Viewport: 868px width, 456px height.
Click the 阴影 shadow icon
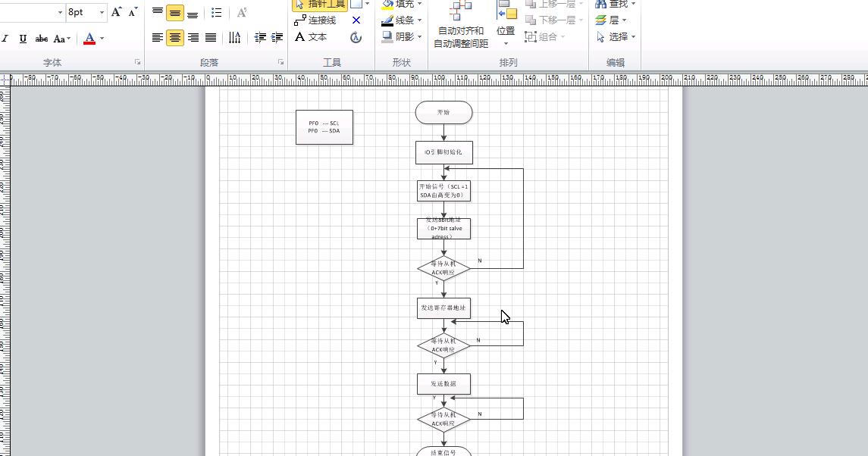[387, 36]
